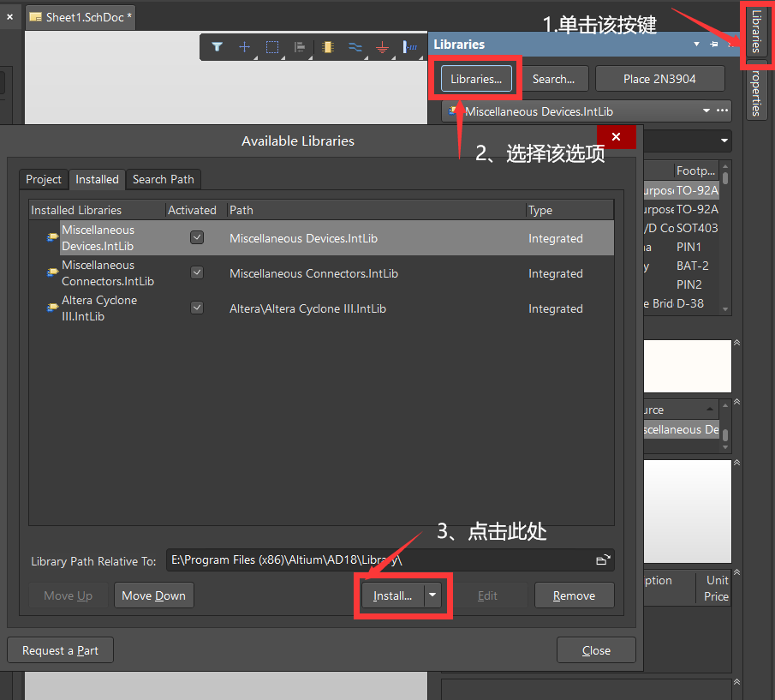This screenshot has height=700, width=775.
Task: Click the browse folder icon in path field
Action: click(603, 560)
